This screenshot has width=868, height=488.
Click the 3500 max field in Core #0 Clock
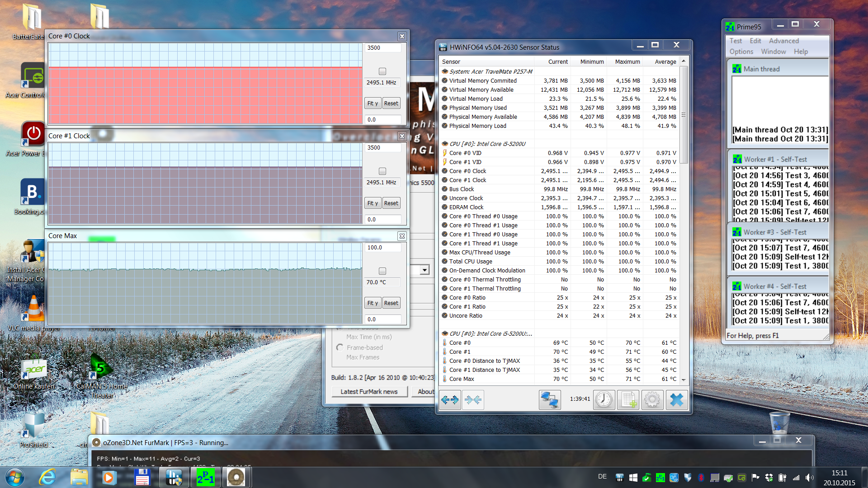click(x=382, y=48)
